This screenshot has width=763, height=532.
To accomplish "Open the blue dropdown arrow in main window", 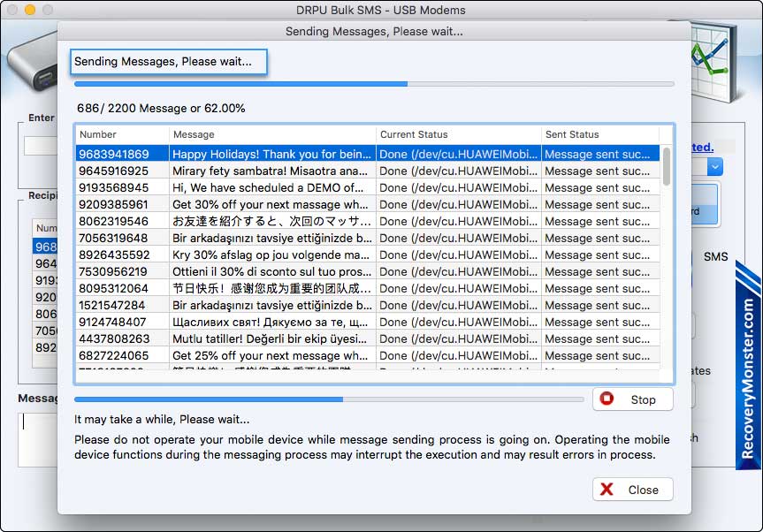I will tap(715, 167).
